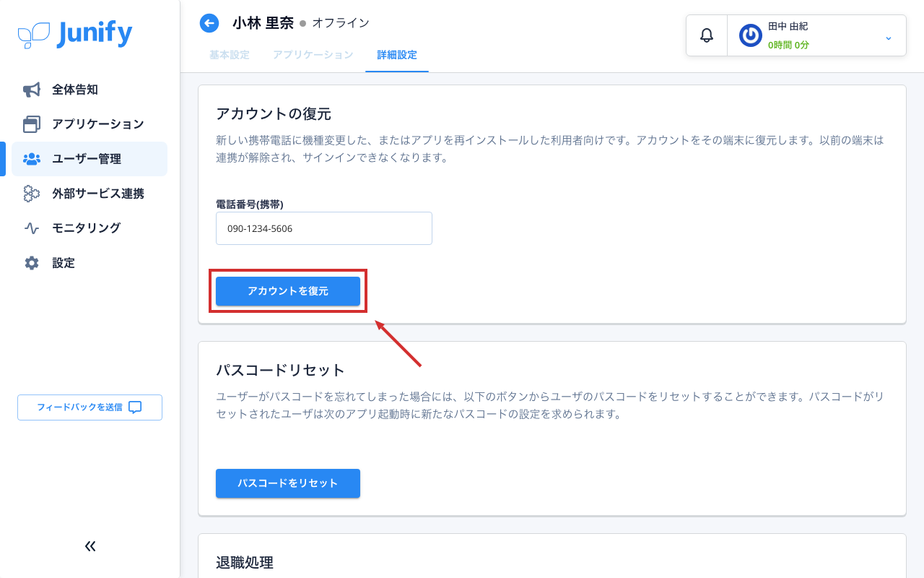Go back with the blue arrow icon

(x=209, y=24)
